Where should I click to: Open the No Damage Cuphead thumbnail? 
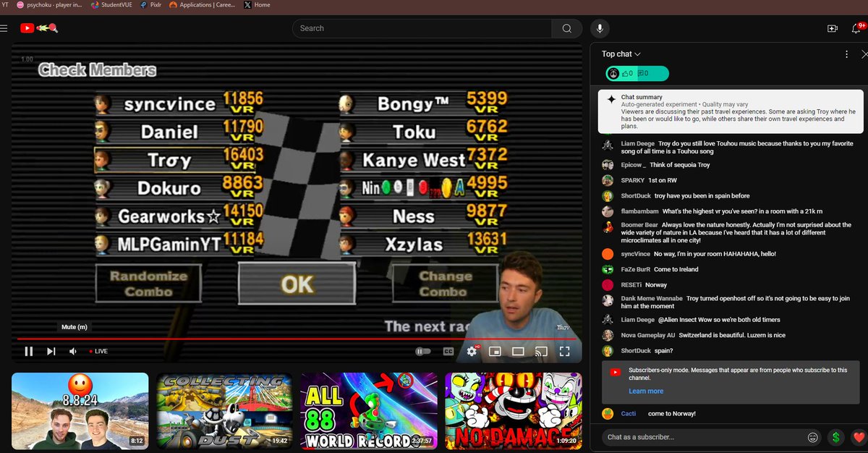click(513, 411)
